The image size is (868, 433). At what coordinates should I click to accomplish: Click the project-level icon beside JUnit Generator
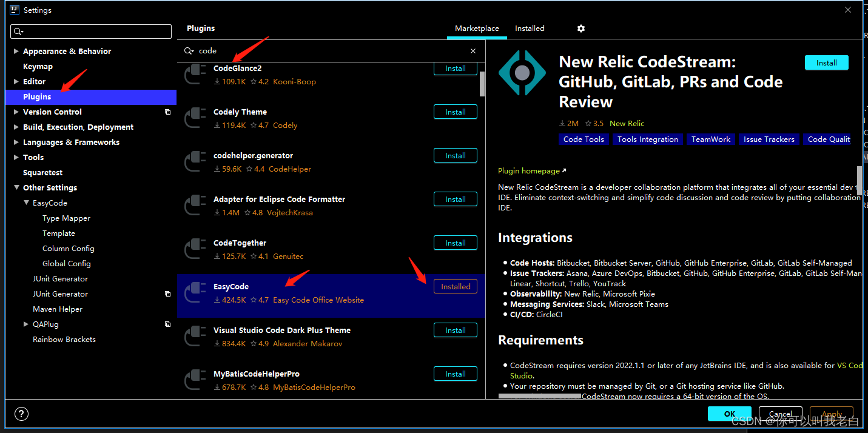[x=168, y=294]
